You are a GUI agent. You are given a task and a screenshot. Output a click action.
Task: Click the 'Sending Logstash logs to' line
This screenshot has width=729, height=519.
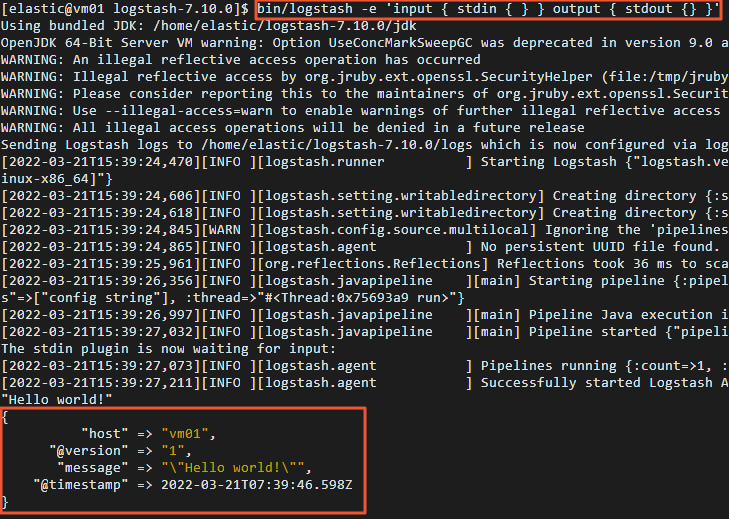(364, 145)
